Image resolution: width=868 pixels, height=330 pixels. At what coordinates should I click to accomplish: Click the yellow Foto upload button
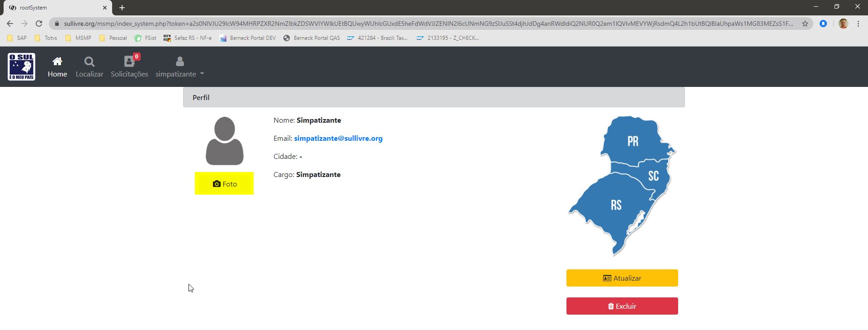pyautogui.click(x=224, y=183)
